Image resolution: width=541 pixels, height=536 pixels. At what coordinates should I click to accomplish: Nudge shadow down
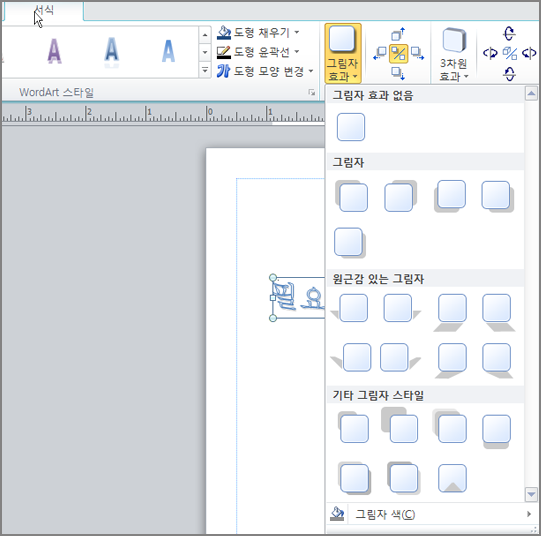(398, 73)
